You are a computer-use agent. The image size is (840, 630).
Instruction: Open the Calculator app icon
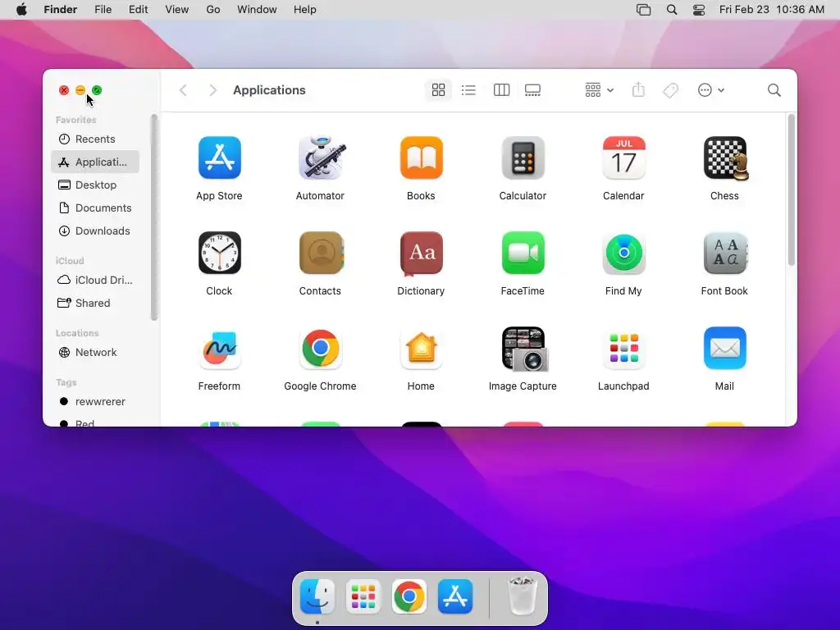pos(523,157)
